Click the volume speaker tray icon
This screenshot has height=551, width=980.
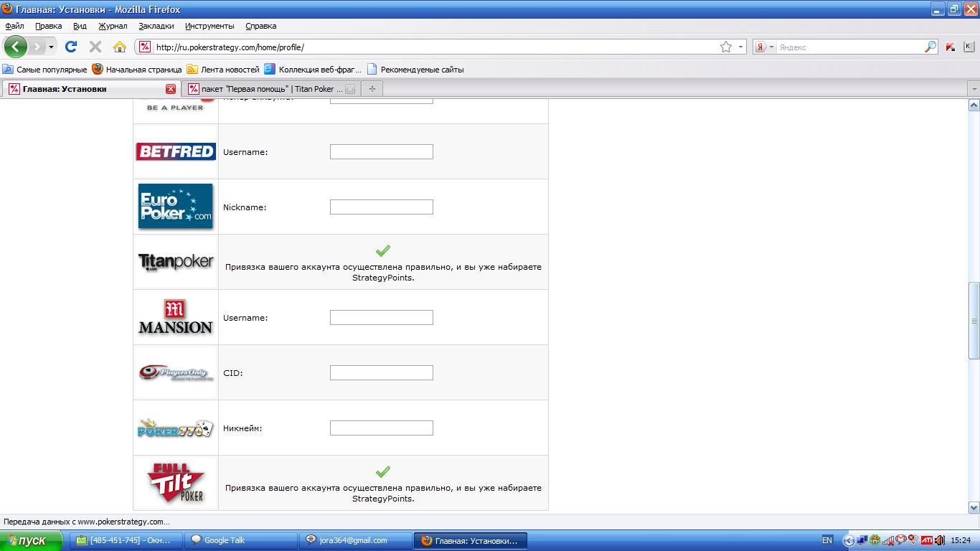click(939, 540)
